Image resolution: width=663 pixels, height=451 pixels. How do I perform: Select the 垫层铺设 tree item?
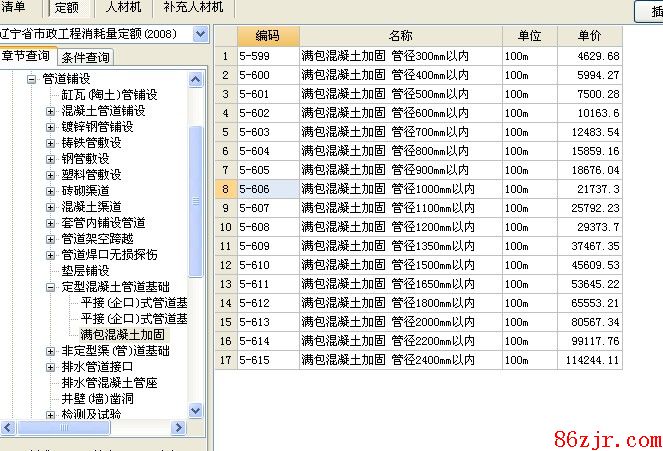pyautogui.click(x=85, y=271)
